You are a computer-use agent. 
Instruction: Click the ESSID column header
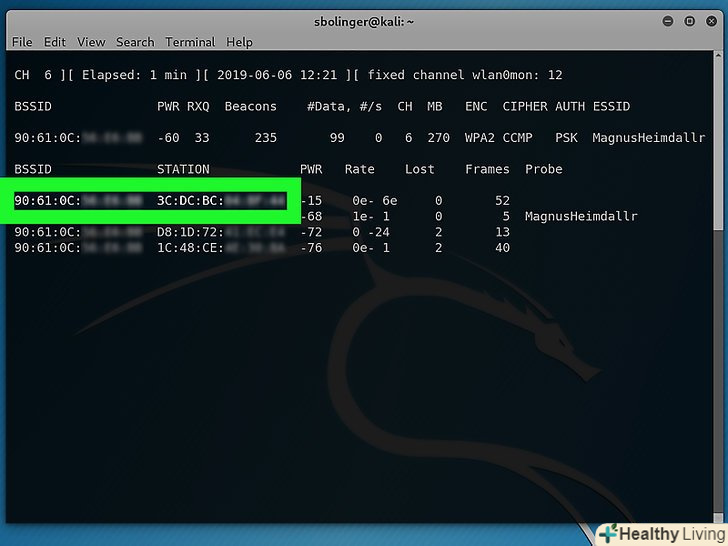coord(611,107)
